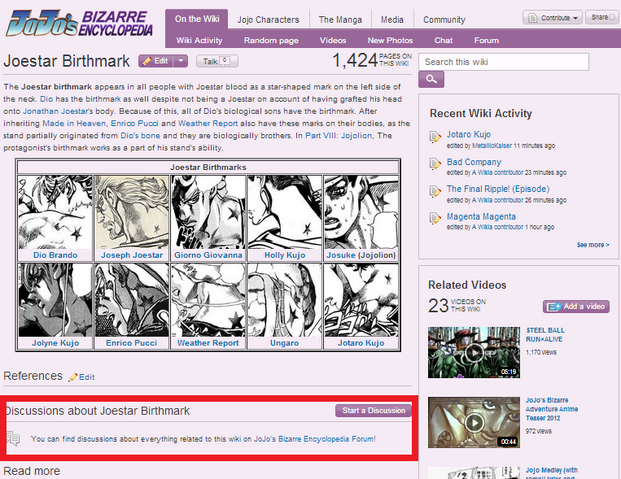Screen dimensions: 621x479
Task: Open Bad Company in Recent Wiki Activity
Action: (x=474, y=162)
